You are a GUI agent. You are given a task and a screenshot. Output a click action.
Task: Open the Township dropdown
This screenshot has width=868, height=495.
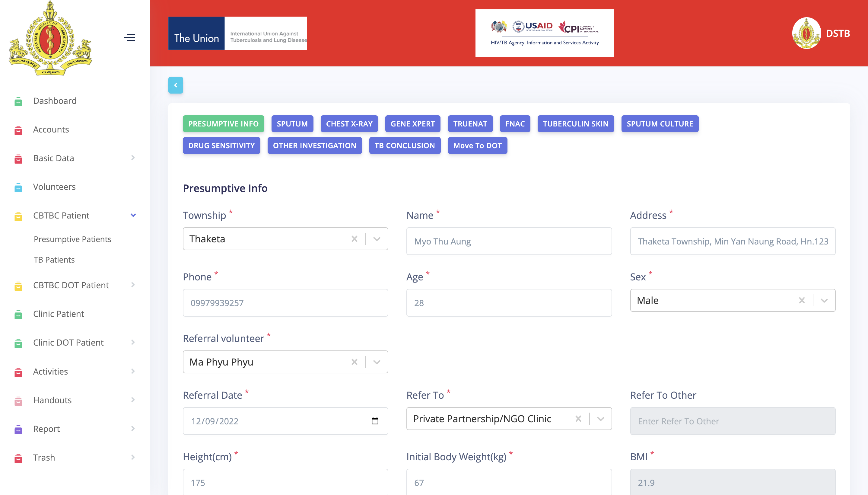click(377, 239)
